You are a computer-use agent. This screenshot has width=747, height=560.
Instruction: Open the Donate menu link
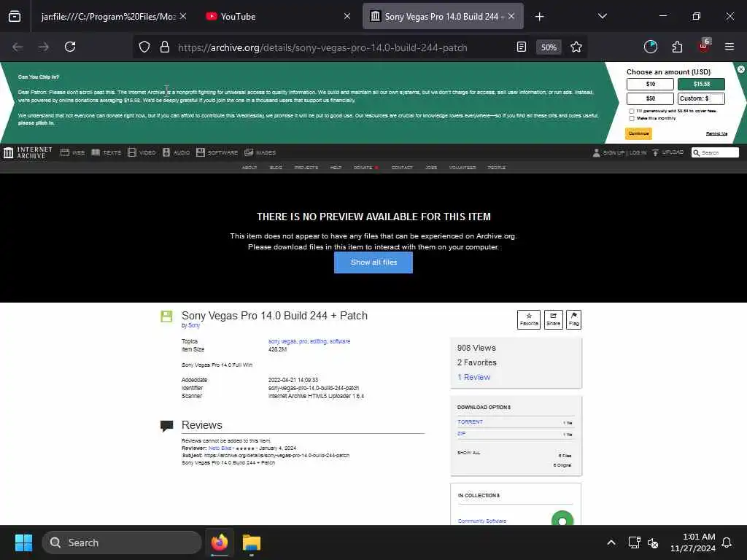coord(363,168)
